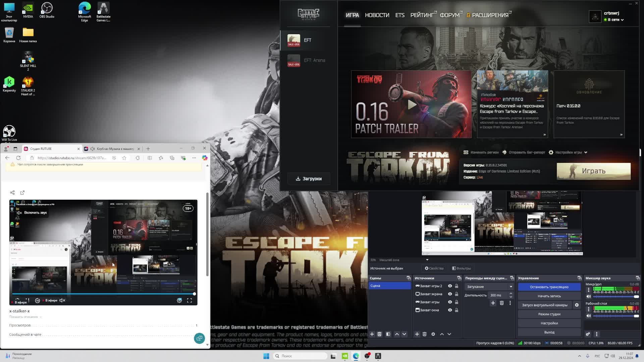Click share icon on RUTUBE stream page
This screenshot has height=362, width=644.
(12, 192)
